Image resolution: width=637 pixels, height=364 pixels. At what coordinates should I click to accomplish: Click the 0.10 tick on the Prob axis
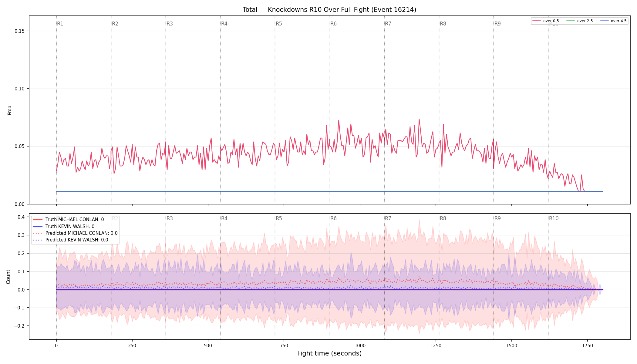tap(20, 89)
